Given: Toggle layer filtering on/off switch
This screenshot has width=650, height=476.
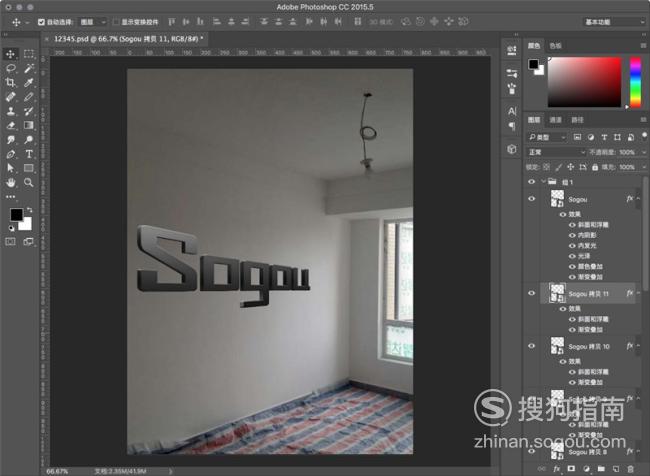Looking at the screenshot, I should click(644, 136).
